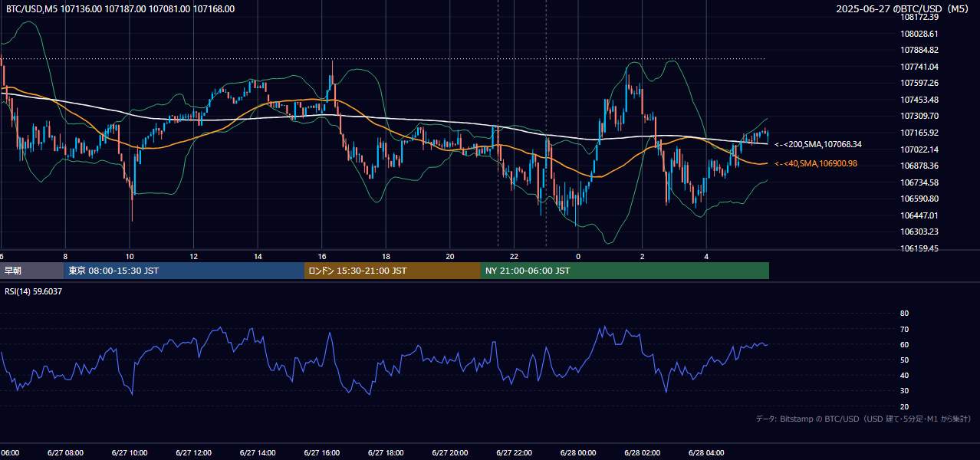
Task: Click the 6/28 04:00 bottom time label
Action: coord(706,453)
